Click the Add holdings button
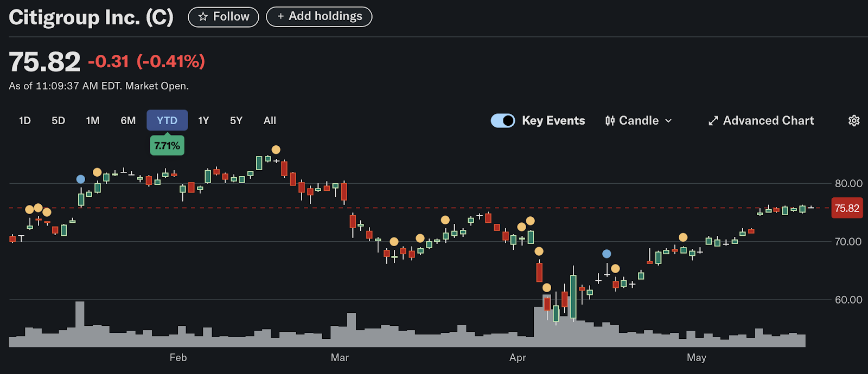This screenshot has width=868, height=374. click(x=319, y=17)
